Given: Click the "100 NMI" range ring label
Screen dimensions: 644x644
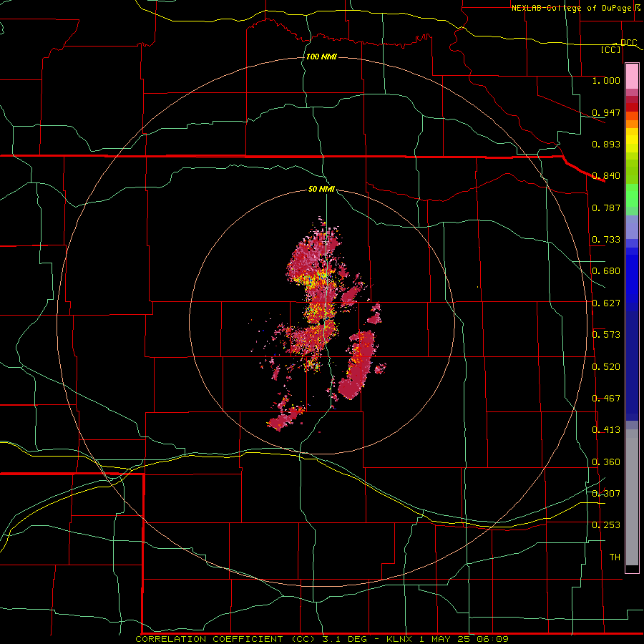Looking at the screenshot, I should click(321, 57).
